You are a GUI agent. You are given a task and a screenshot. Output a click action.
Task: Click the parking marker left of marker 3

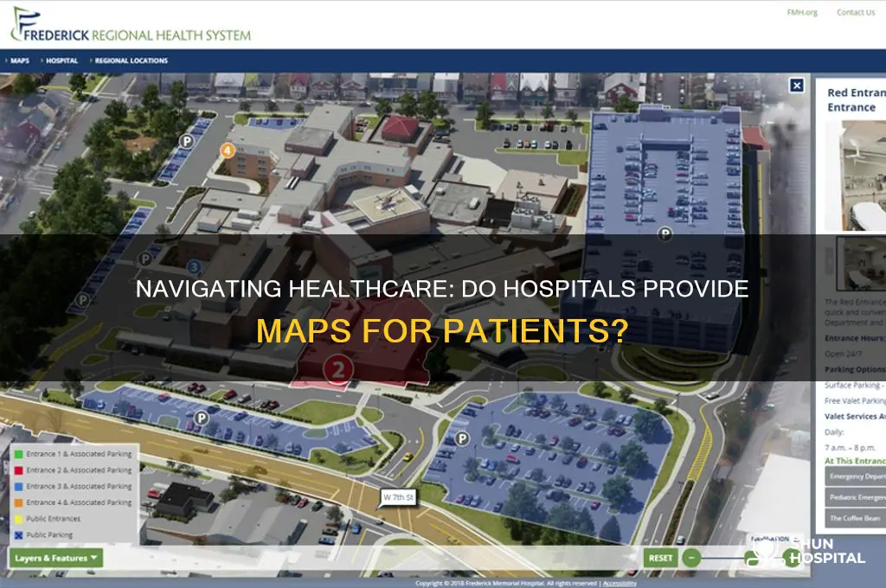(145, 259)
